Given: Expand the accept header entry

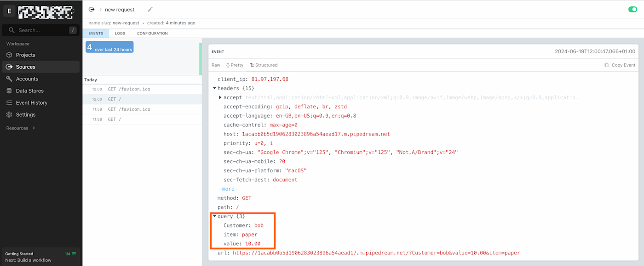Looking at the screenshot, I should (220, 97).
